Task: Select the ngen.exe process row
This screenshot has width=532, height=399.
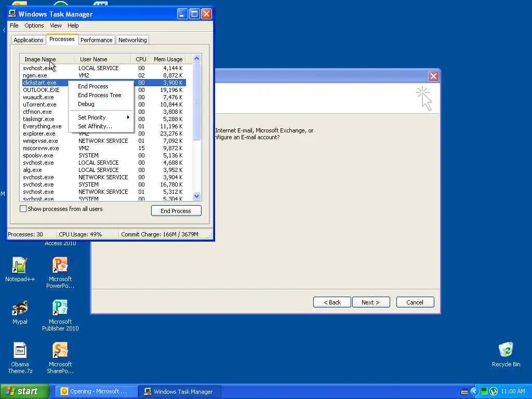Action: (103, 75)
